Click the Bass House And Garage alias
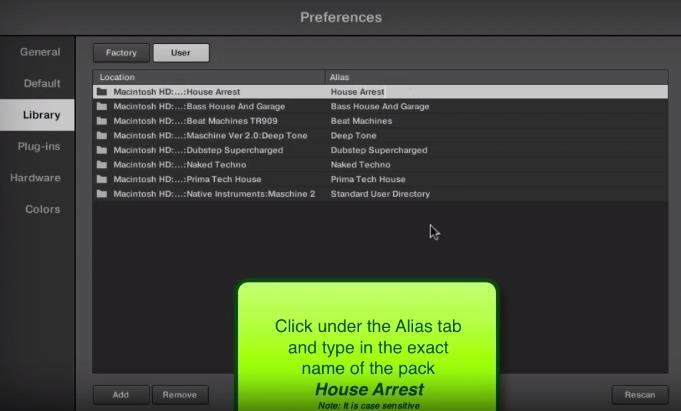Viewport: 681px width, 411px height. point(380,106)
